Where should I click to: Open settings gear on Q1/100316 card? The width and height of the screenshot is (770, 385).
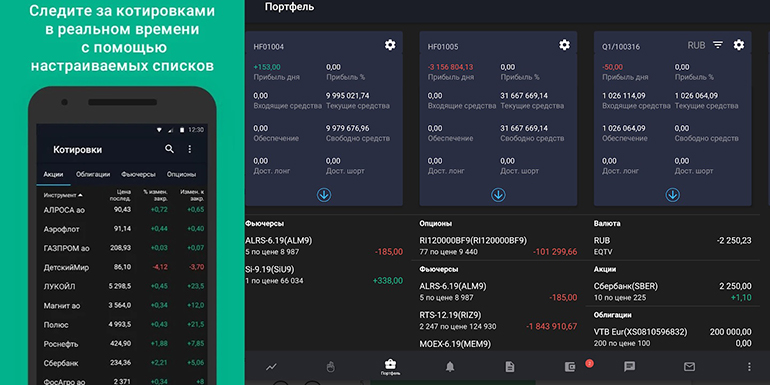[739, 45]
